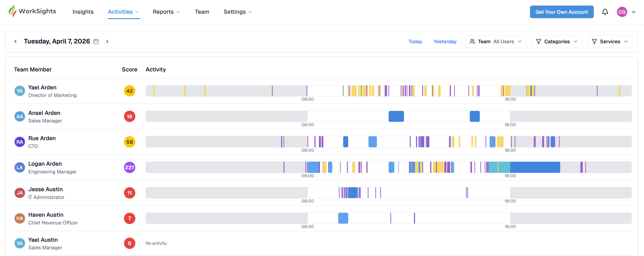The height and width of the screenshot is (256, 644).
Task: Click the CG profile avatar
Action: pyautogui.click(x=622, y=12)
